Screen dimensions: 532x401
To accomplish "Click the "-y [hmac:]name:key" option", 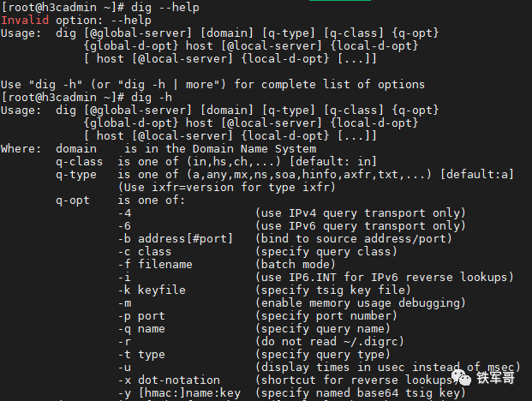I will pyautogui.click(x=179, y=393).
